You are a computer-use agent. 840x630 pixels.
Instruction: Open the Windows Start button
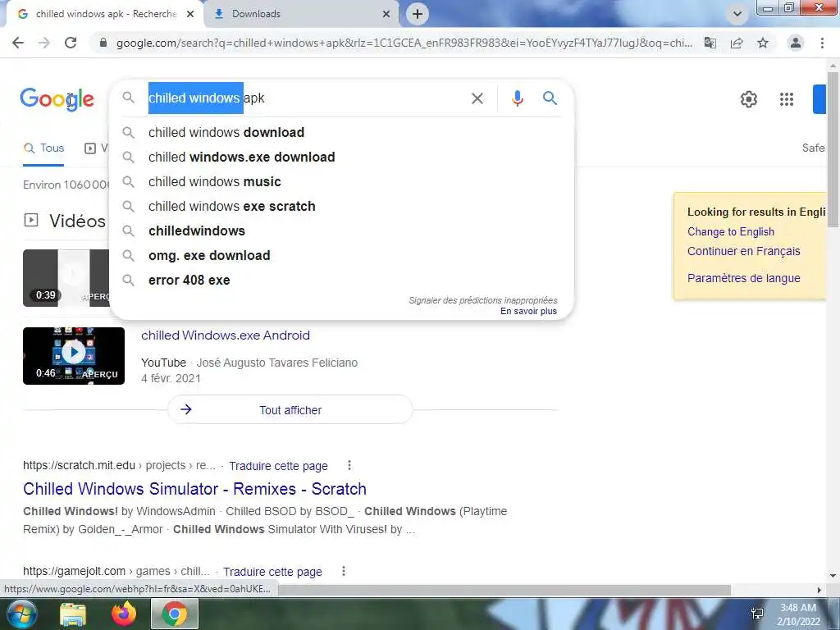point(21,614)
